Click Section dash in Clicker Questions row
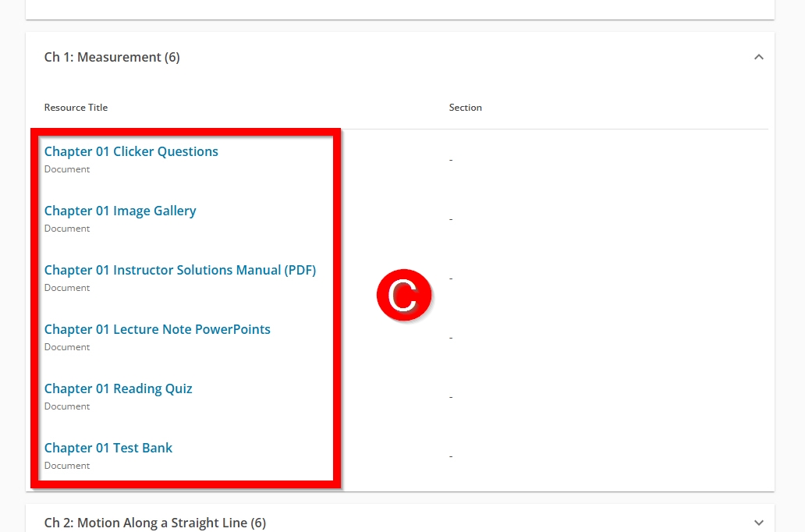This screenshot has height=532, width=805. (x=451, y=160)
